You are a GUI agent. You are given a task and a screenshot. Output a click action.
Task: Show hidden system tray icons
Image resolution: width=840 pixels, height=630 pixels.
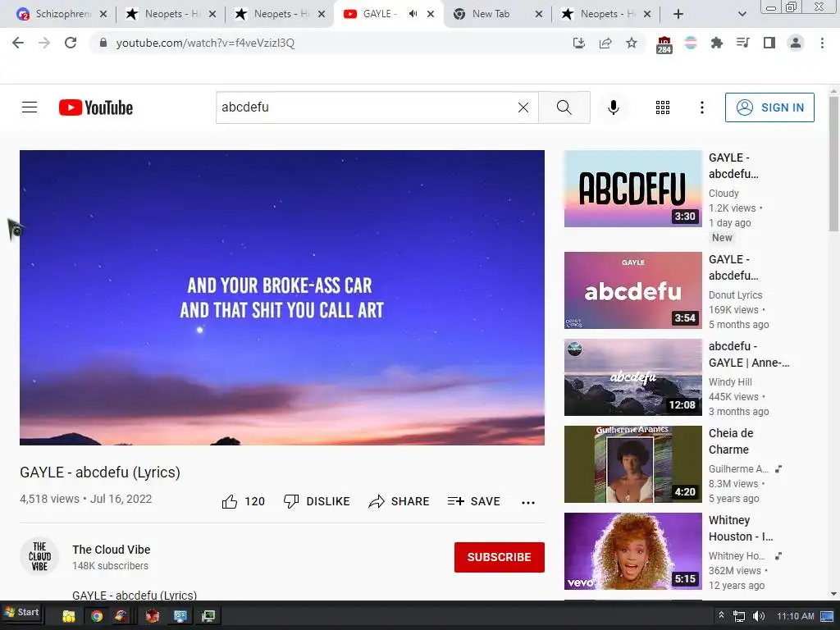pyautogui.click(x=722, y=615)
